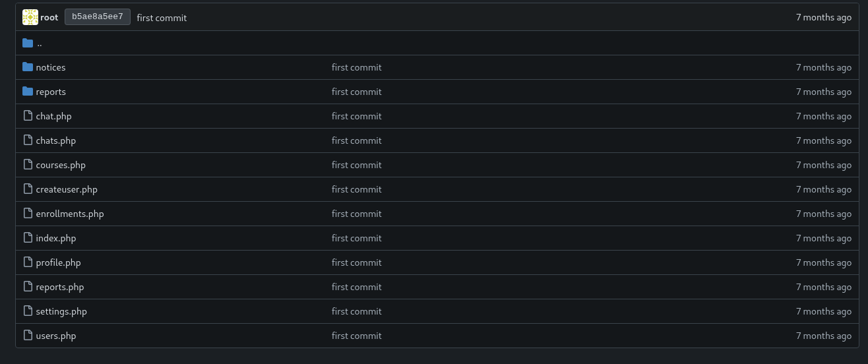Click first commit message beside users.php

pyautogui.click(x=356, y=336)
